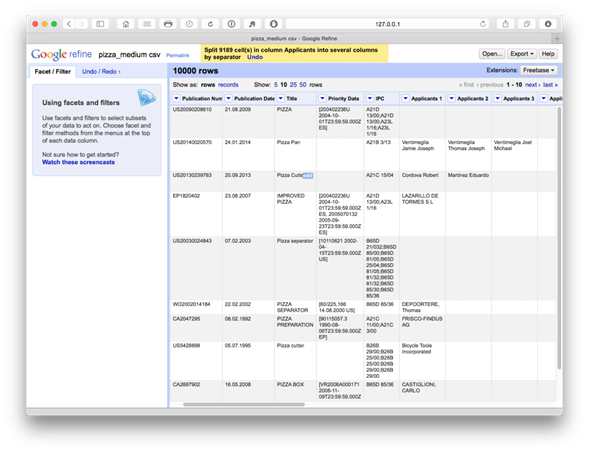Click the Google Refine logo
The image size is (589, 453).
click(61, 54)
